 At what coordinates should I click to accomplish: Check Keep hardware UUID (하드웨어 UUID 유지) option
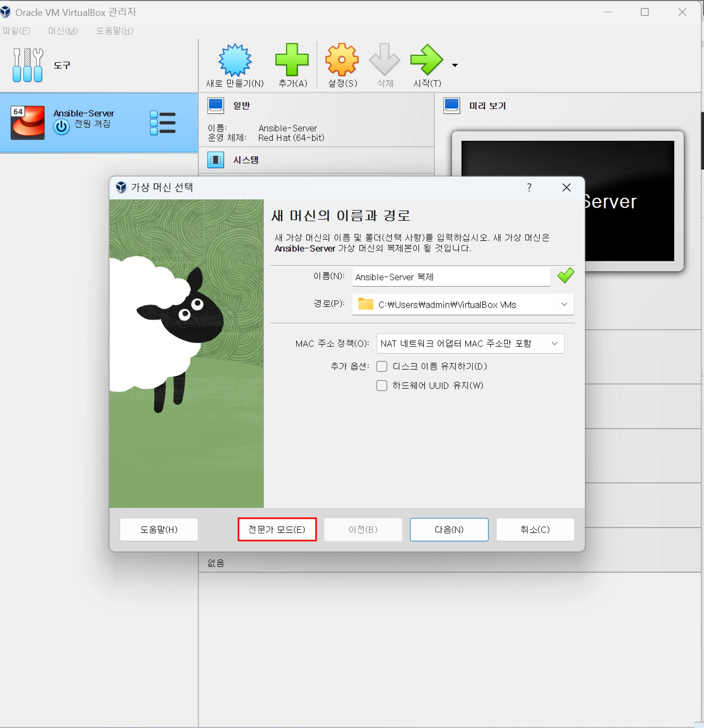[382, 385]
